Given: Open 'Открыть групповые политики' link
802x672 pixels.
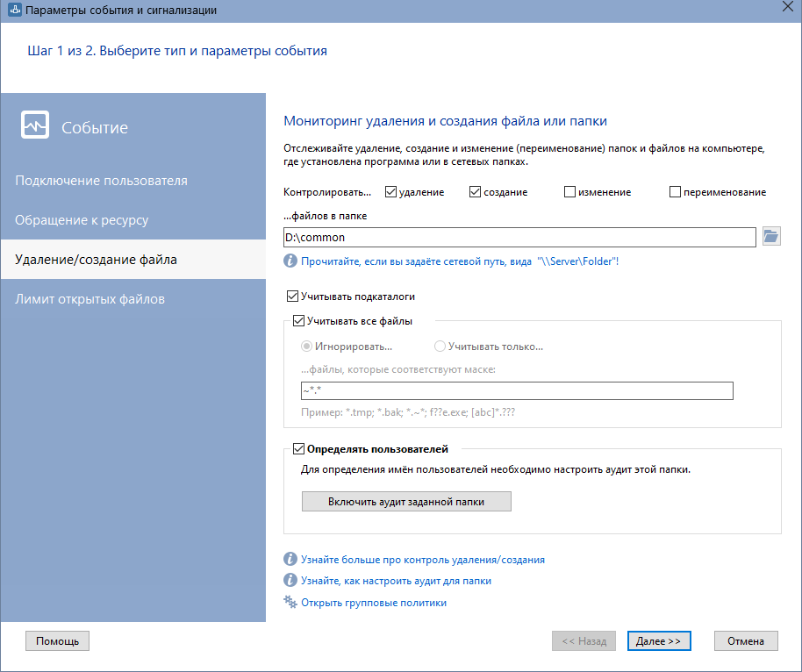Looking at the screenshot, I should [x=374, y=603].
